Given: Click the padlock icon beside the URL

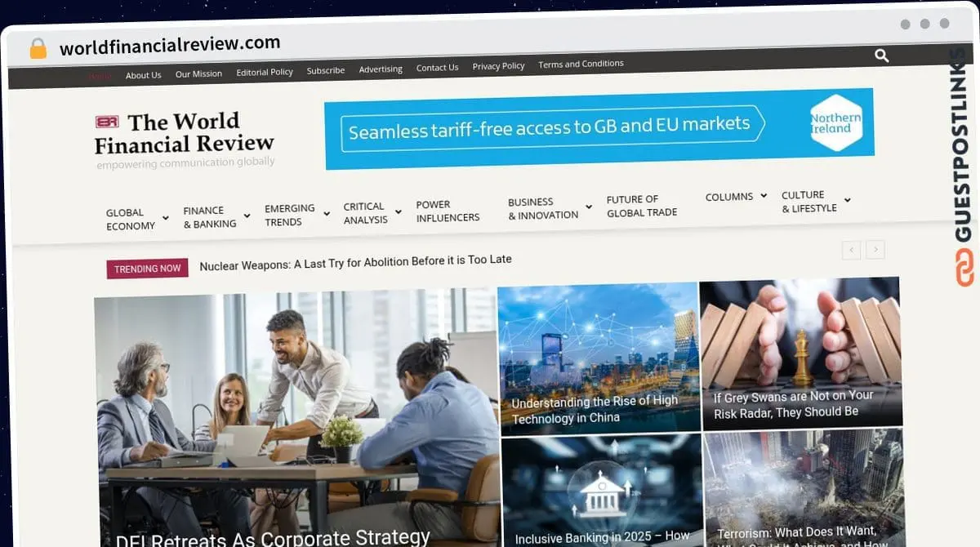Looking at the screenshot, I should point(38,48).
